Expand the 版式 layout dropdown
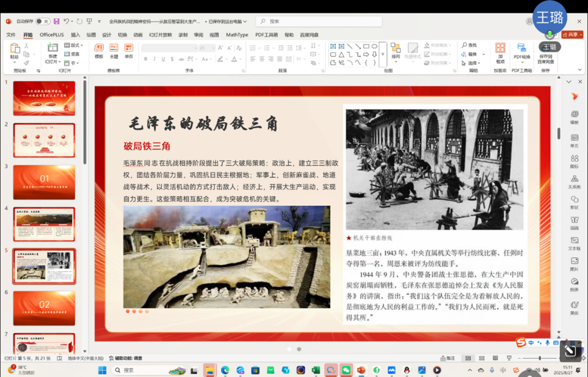This screenshot has height=377, width=588. coord(74,45)
